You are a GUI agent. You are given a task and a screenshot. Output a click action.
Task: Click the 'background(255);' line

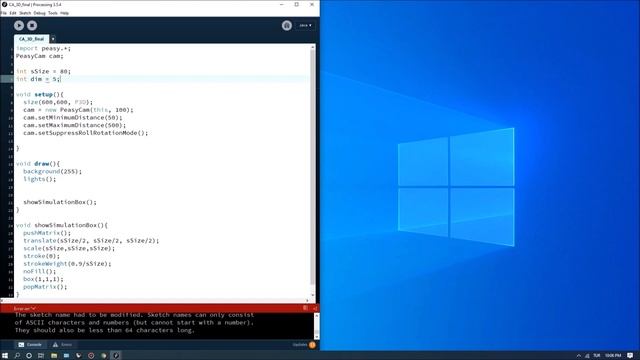pos(53,171)
